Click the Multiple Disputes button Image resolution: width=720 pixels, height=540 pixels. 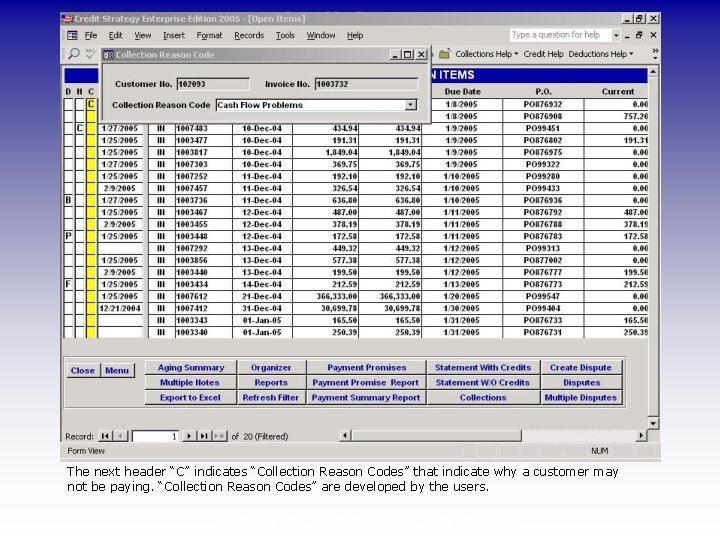pos(581,398)
